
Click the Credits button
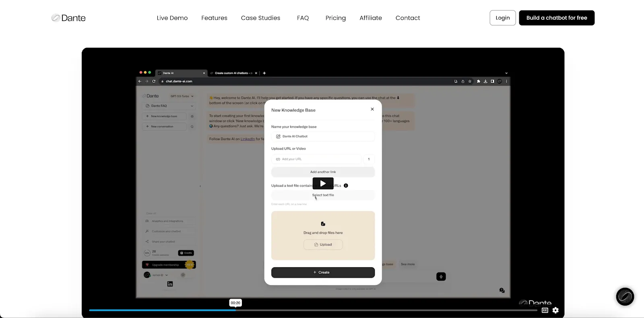[186, 253]
